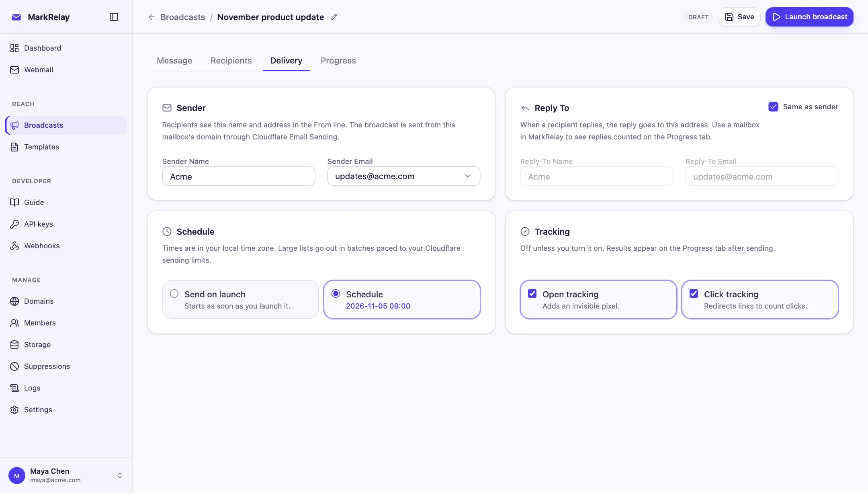Image resolution: width=868 pixels, height=493 pixels.
Task: Click the Save button
Action: [739, 17]
